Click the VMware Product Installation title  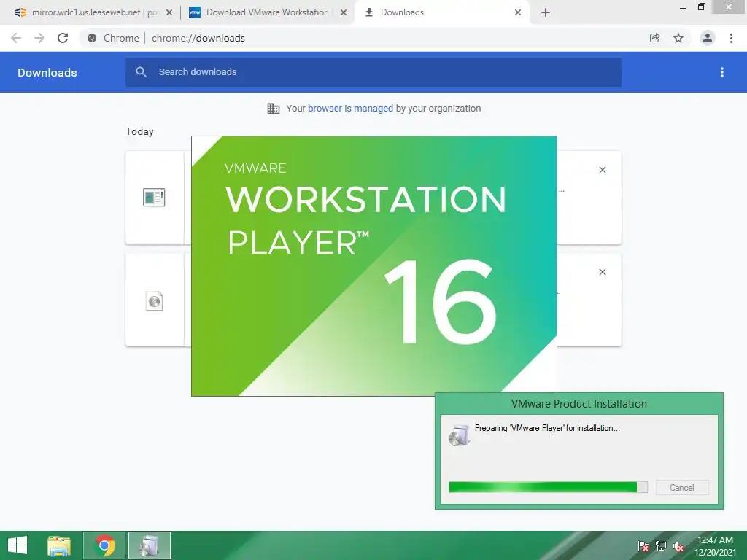578,404
